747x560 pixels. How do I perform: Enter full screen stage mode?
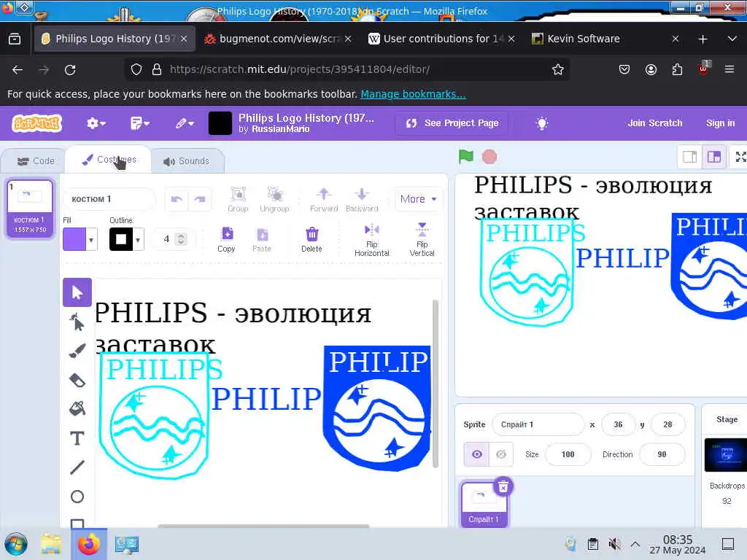[x=740, y=157]
